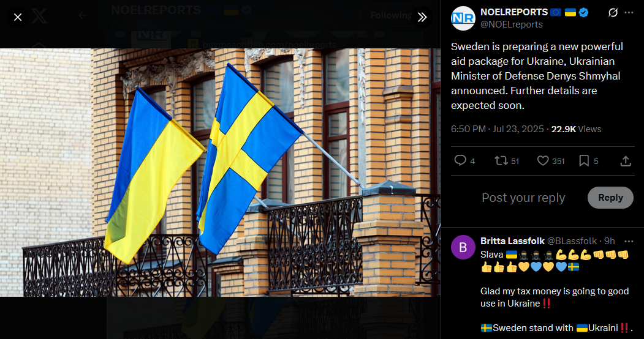Share the post using the share icon
The width and height of the screenshot is (644, 339).
pyautogui.click(x=626, y=161)
